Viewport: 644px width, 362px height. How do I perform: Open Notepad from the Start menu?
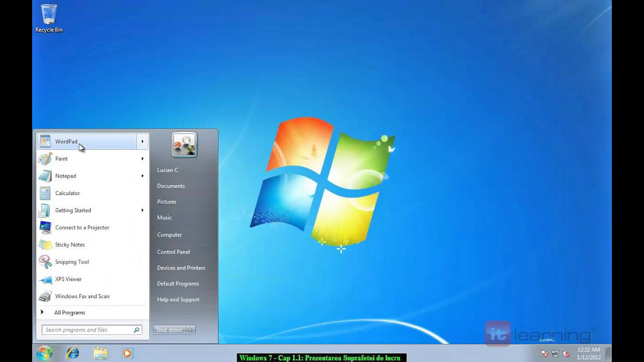coord(65,175)
